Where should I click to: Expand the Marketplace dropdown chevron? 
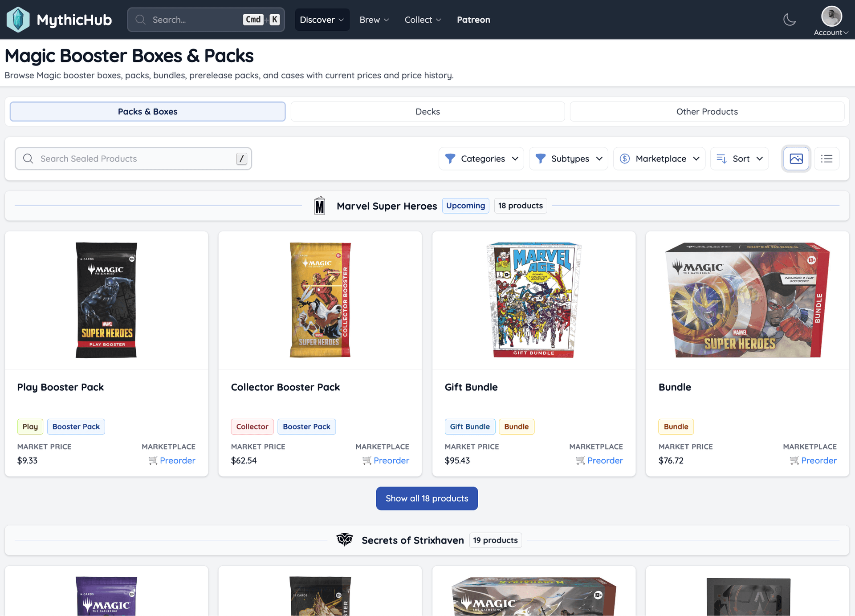coord(696,158)
